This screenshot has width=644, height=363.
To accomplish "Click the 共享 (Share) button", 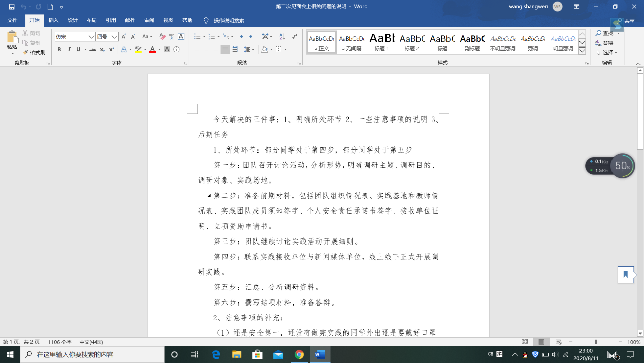I will pos(625,21).
